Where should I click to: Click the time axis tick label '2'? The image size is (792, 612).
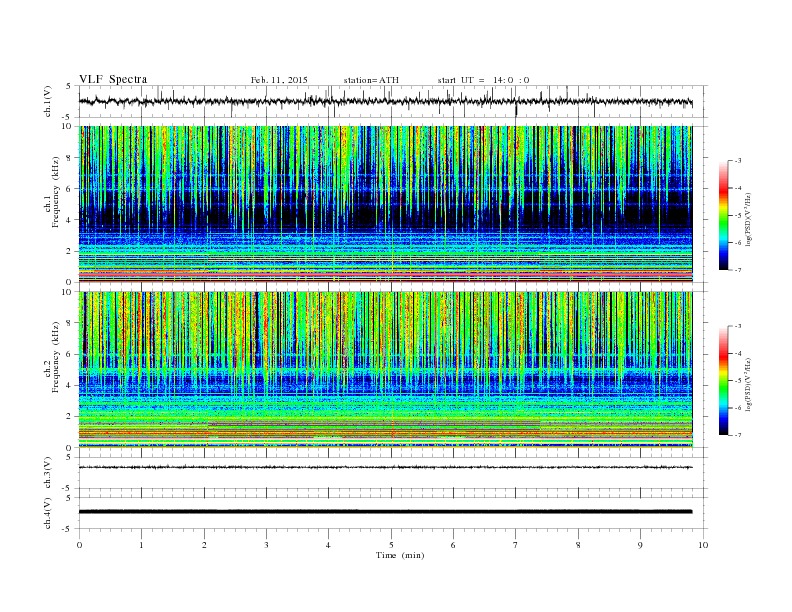click(x=204, y=545)
